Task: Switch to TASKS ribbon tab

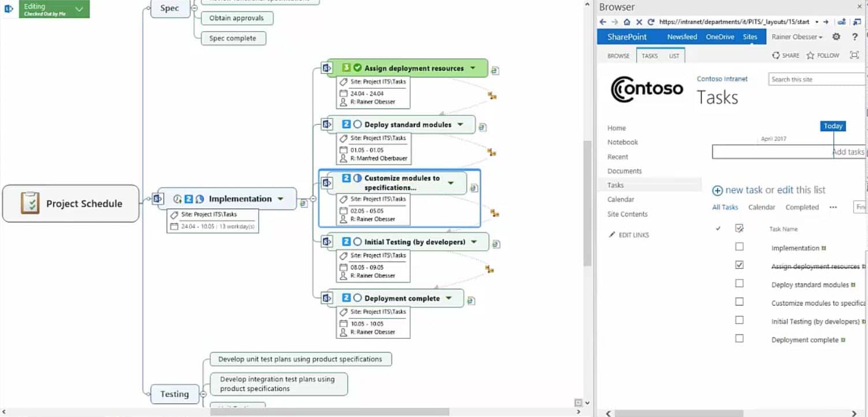Action: coord(650,56)
